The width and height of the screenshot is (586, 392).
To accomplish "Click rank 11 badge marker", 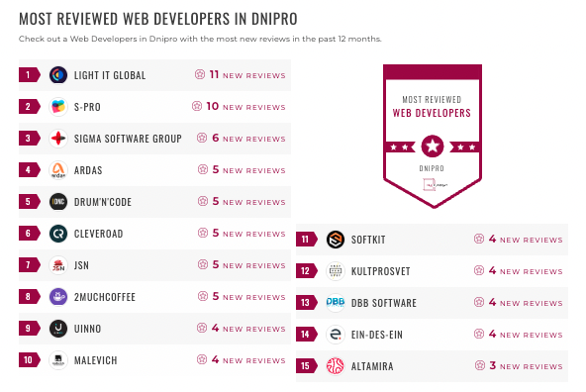I will point(307,240).
